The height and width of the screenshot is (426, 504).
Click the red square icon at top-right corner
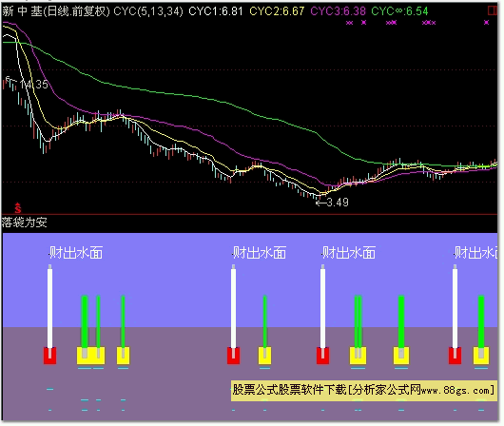coord(492,10)
